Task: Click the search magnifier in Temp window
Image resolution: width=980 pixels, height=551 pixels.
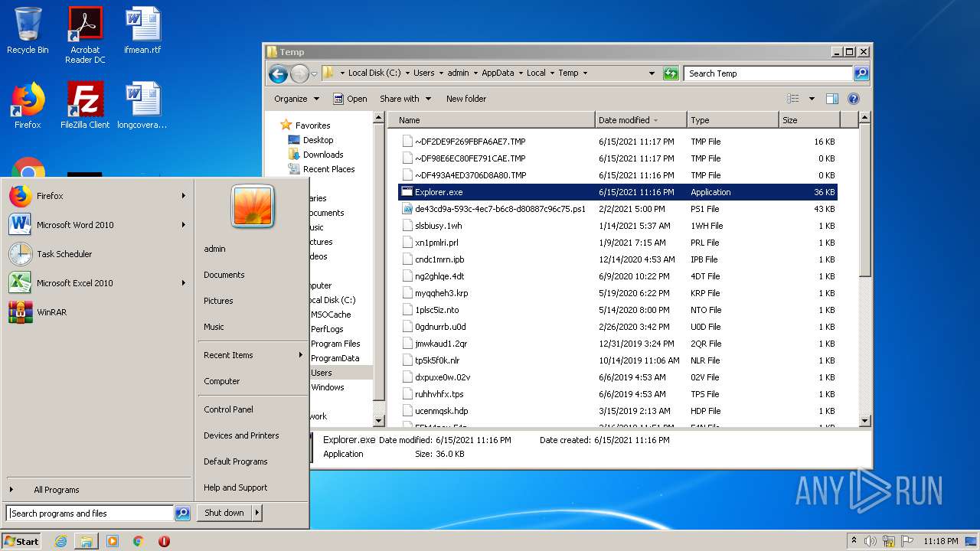Action: pos(861,73)
